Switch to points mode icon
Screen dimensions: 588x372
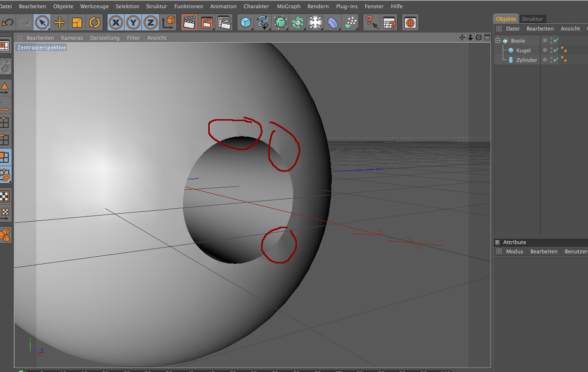click(5, 122)
